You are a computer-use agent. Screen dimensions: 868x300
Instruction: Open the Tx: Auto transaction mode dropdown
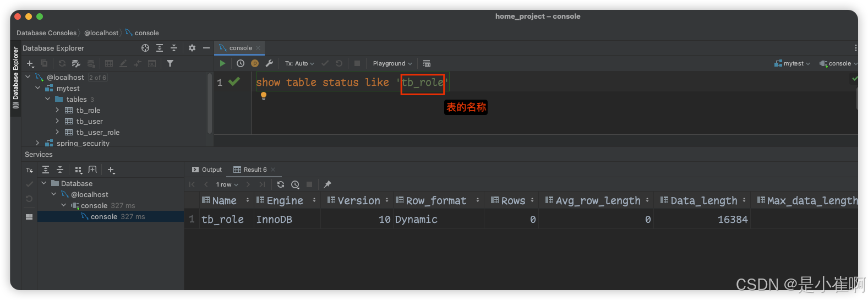pyautogui.click(x=299, y=63)
